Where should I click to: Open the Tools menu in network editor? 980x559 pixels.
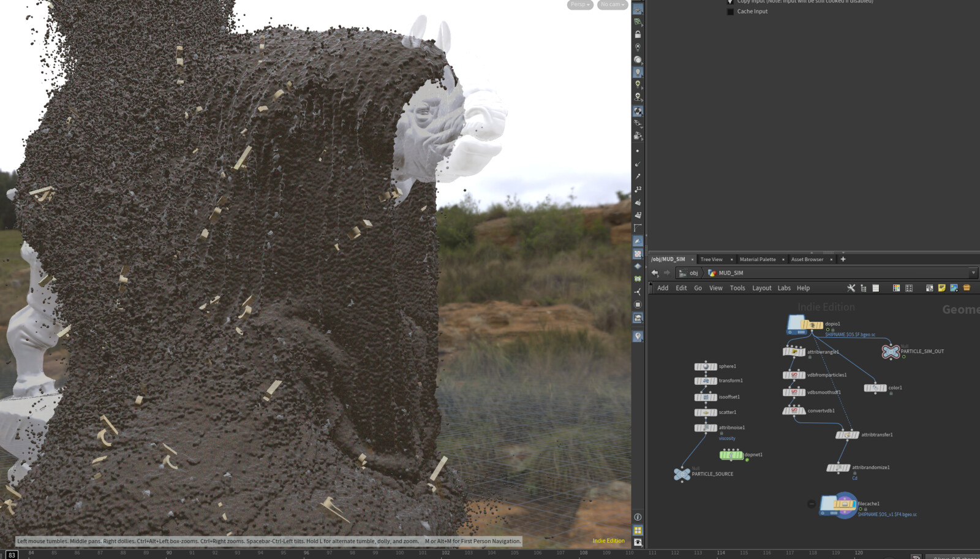pos(737,288)
